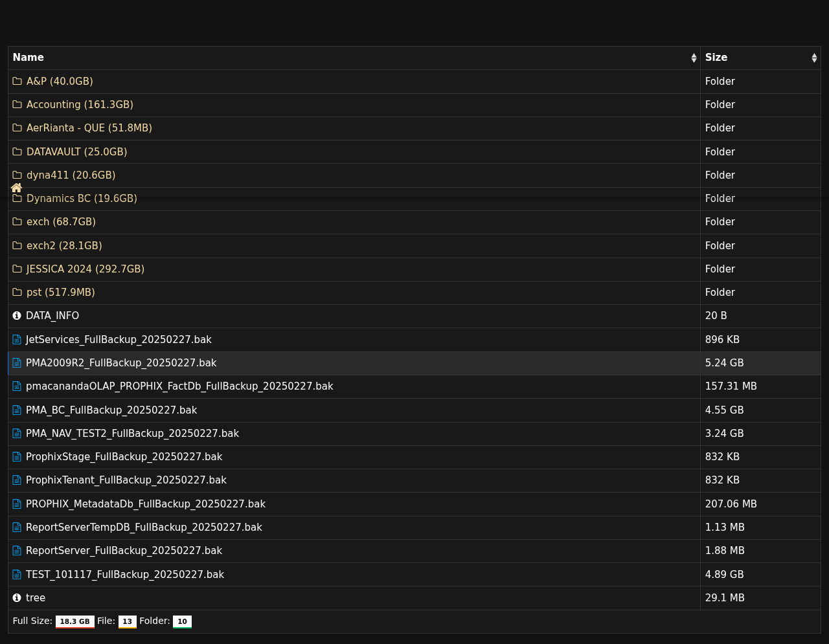Click the file icon beside JetServices backup

[x=17, y=340]
